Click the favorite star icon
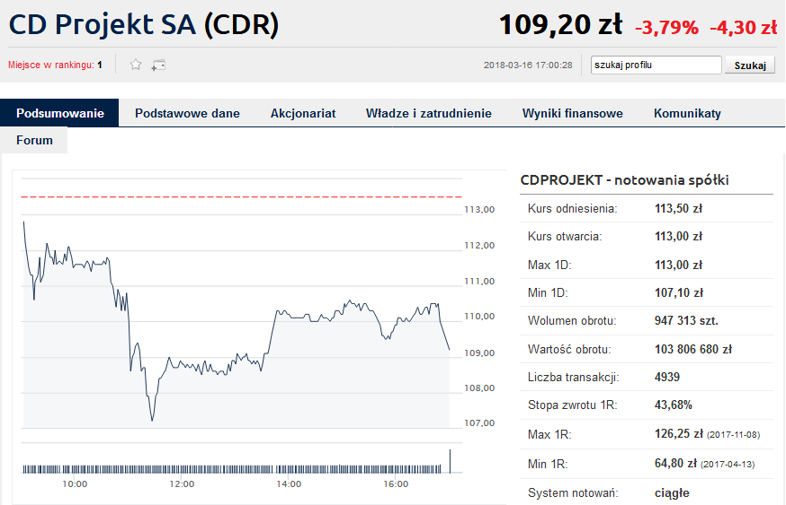786x505 pixels. click(x=136, y=65)
